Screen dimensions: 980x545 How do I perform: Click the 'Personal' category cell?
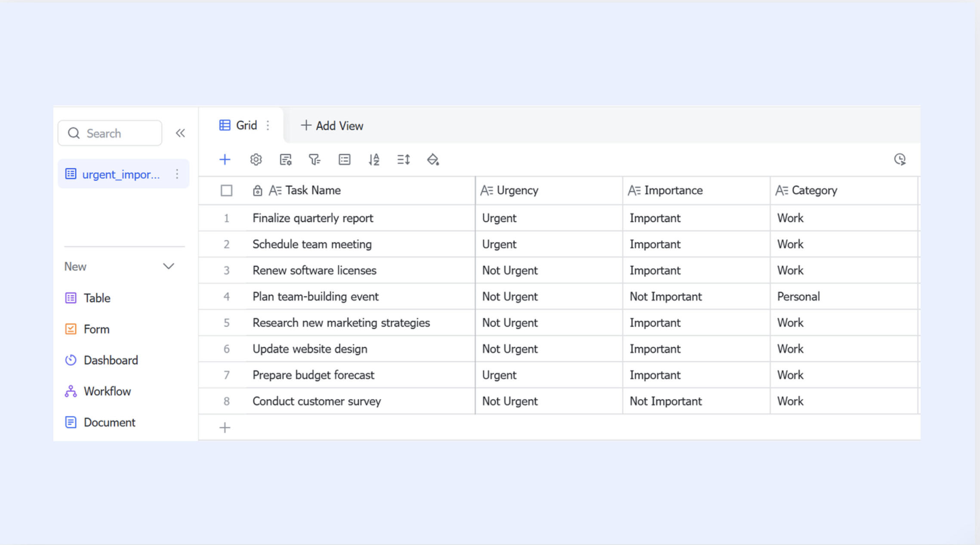(x=844, y=297)
